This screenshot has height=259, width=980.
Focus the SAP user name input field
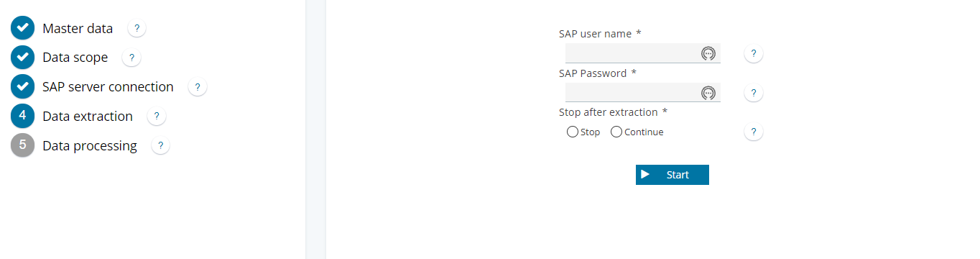point(643,53)
